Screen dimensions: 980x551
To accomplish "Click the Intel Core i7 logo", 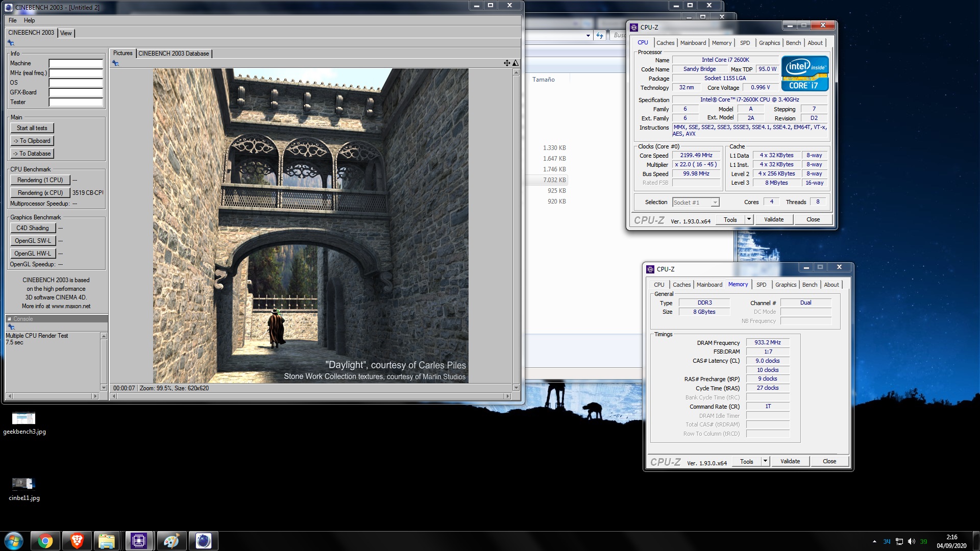I will point(805,73).
